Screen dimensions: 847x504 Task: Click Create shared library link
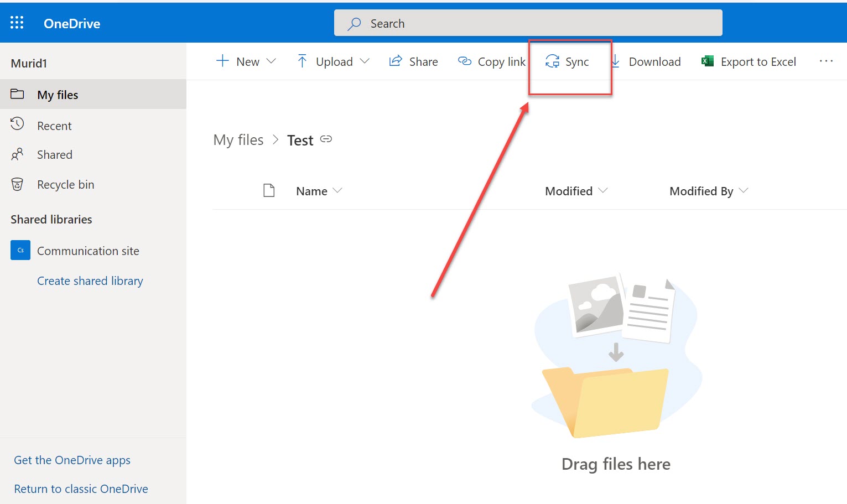[90, 281]
